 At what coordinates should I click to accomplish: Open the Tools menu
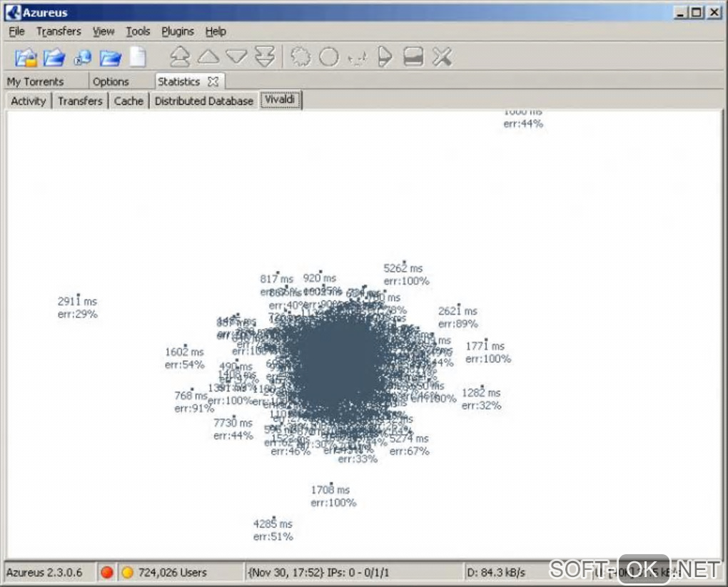(x=138, y=31)
